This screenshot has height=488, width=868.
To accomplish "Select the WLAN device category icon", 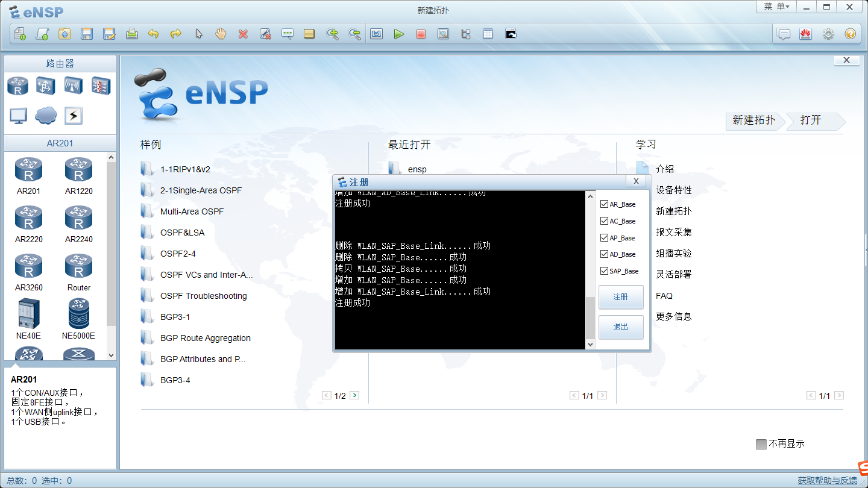I will point(73,86).
